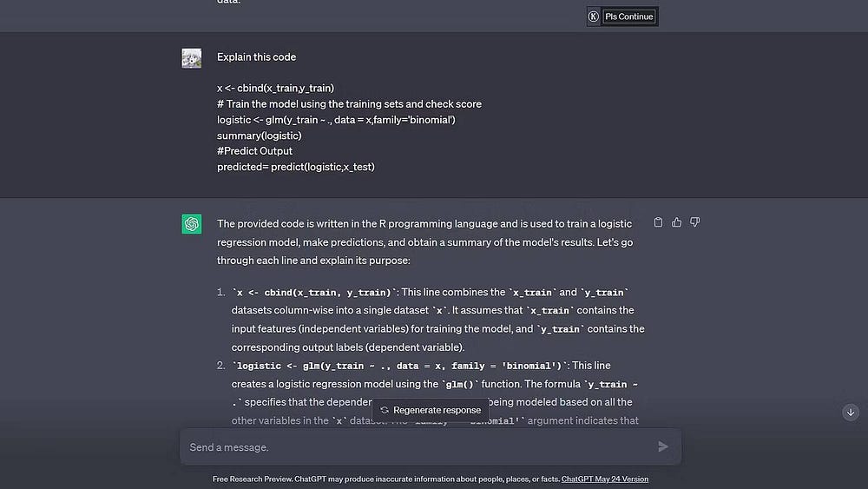Give the response a thumbs down
This screenshot has width=868, height=489.
(x=695, y=222)
